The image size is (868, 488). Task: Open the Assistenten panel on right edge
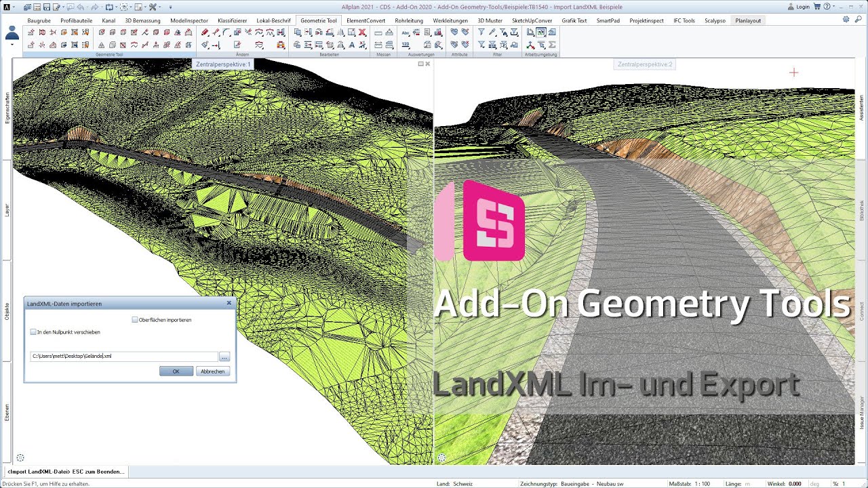(862, 107)
